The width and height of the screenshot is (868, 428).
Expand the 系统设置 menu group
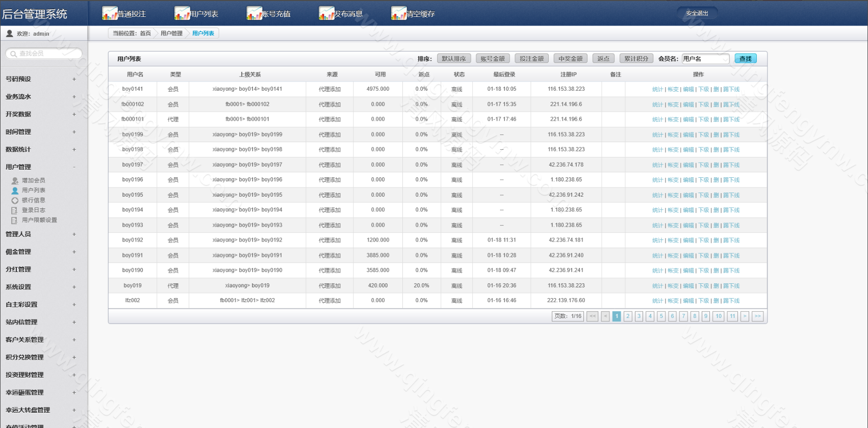74,287
